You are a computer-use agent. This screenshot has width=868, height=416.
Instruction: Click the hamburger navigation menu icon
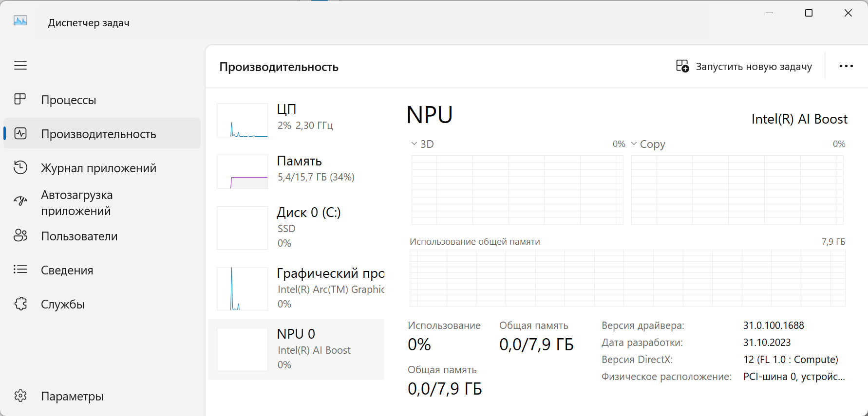(x=20, y=65)
